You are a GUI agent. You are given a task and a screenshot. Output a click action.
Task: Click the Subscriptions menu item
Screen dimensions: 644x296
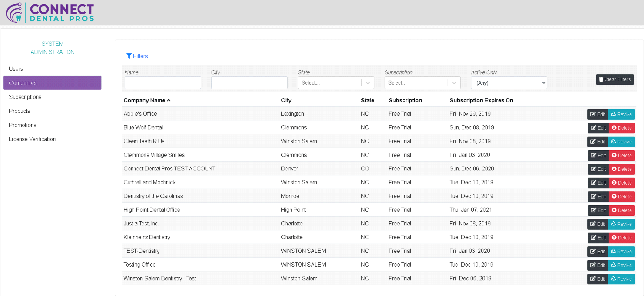(25, 97)
